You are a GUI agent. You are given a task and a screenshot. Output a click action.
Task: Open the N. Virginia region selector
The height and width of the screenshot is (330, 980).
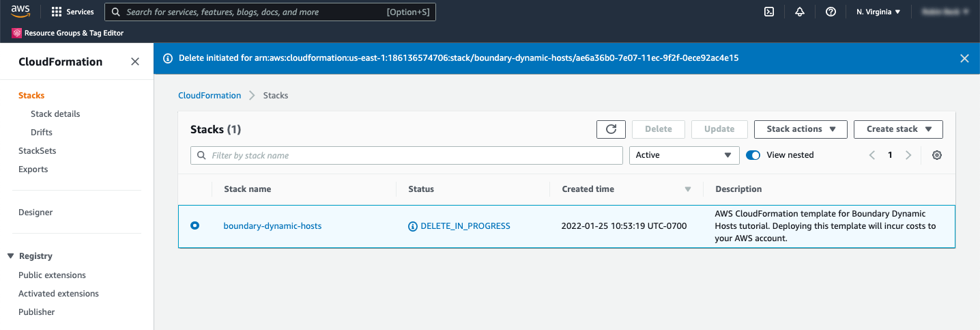click(x=878, y=12)
